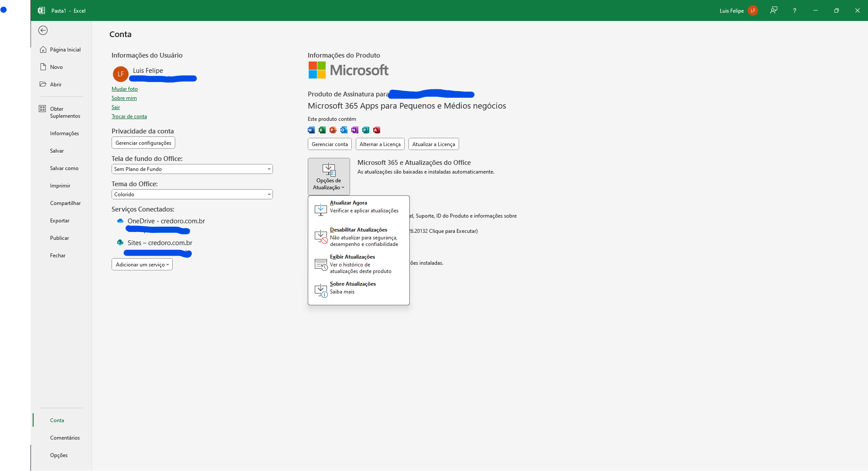Click the Atualizar Agora download icon
868x471 pixels.
(321, 209)
